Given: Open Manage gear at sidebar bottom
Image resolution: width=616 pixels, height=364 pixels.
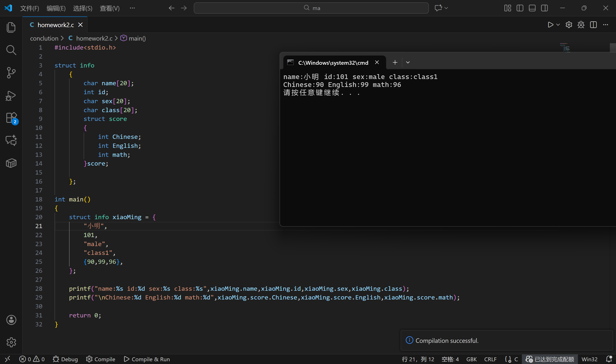Looking at the screenshot, I should (11, 342).
